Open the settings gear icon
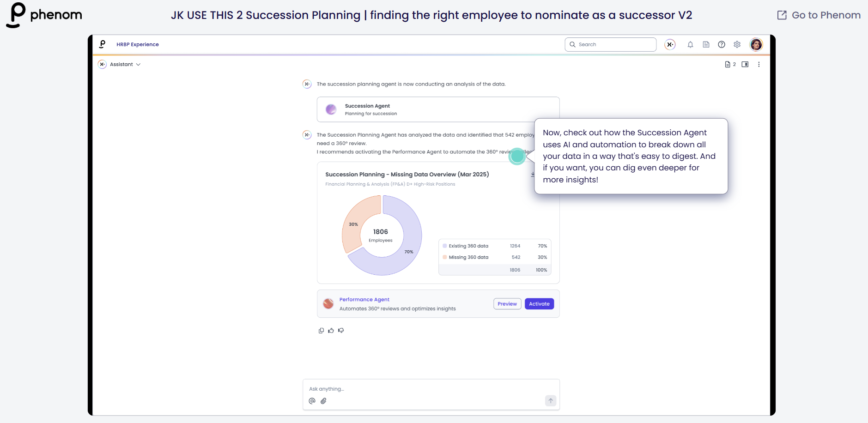This screenshot has height=423, width=868. coord(737,45)
